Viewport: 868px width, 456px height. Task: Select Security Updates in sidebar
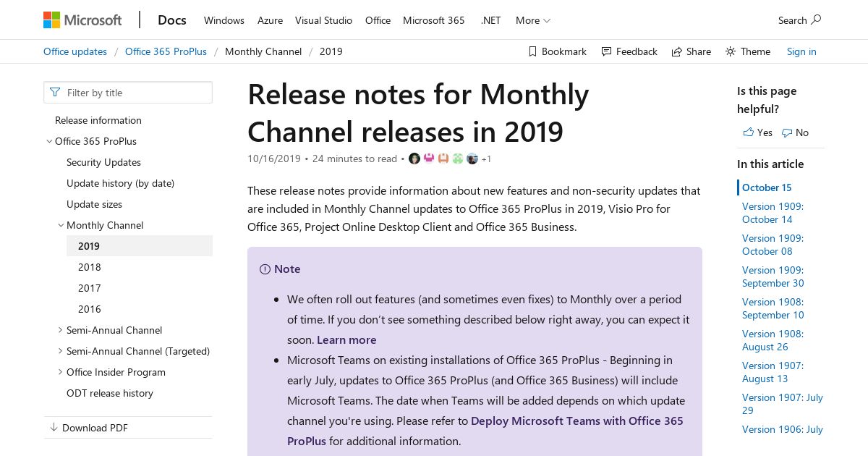[x=103, y=162]
